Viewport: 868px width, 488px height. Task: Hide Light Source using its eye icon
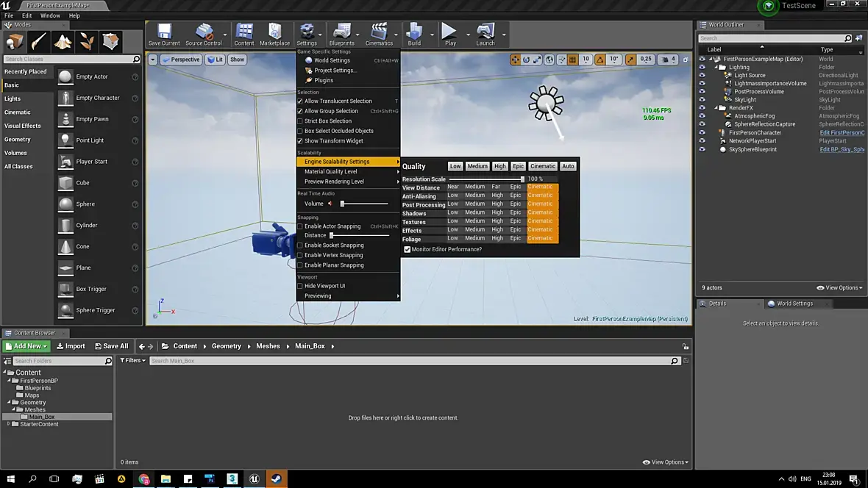pyautogui.click(x=702, y=75)
